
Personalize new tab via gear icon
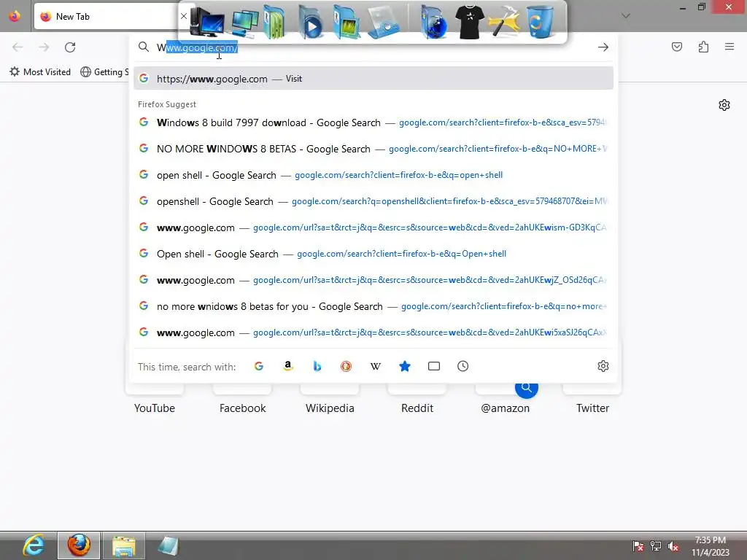click(724, 105)
